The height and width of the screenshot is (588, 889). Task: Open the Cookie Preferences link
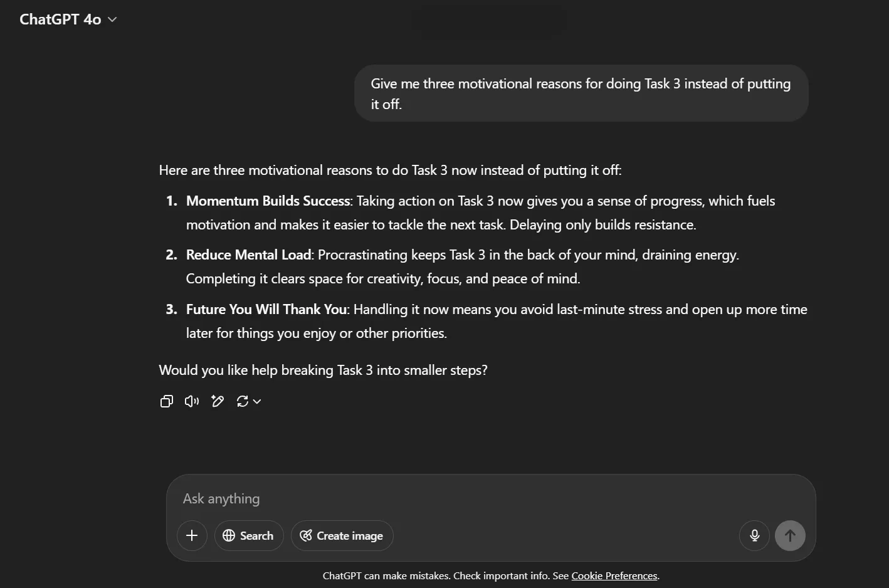[614, 575]
